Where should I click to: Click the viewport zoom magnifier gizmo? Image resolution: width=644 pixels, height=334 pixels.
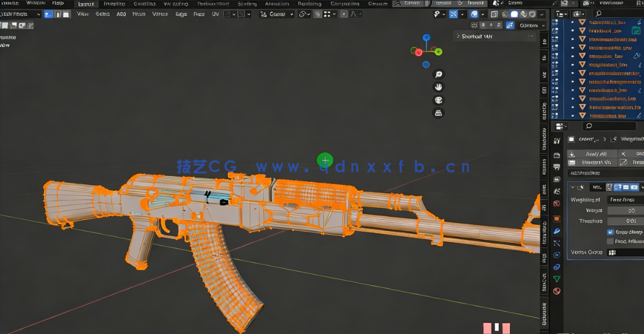point(439,74)
